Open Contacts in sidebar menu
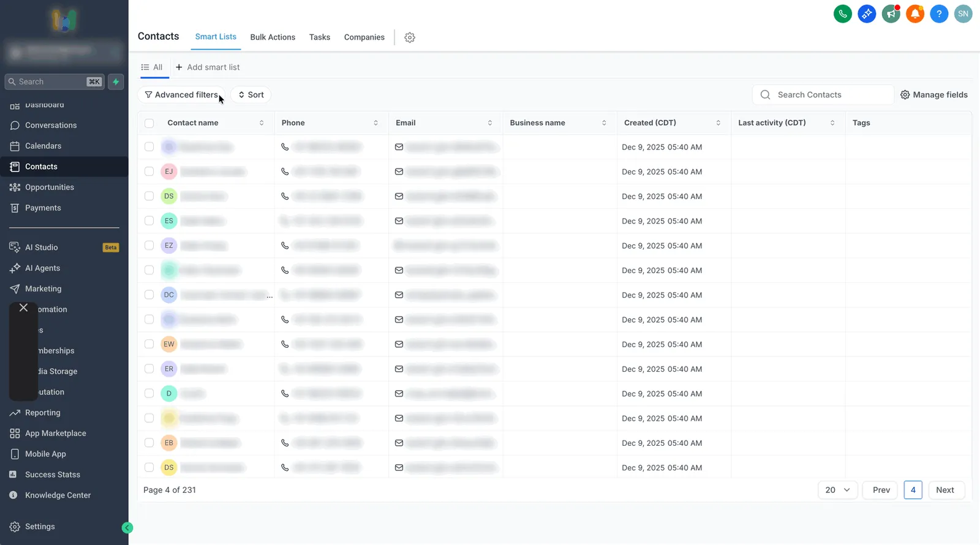The height and width of the screenshot is (545, 980). click(x=64, y=167)
